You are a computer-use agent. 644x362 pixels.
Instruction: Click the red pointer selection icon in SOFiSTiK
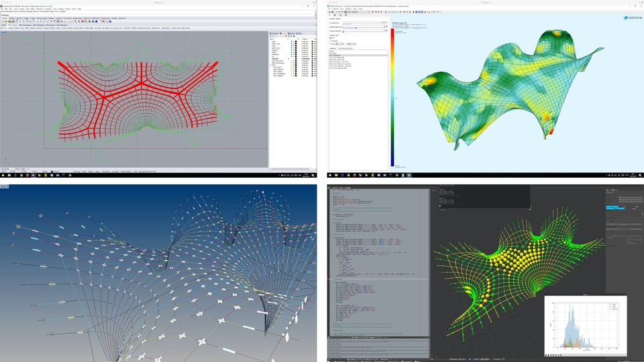pyautogui.click(x=335, y=15)
